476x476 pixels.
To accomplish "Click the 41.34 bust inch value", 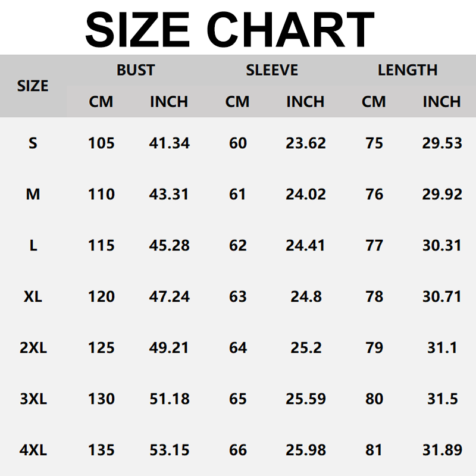I will (169, 143).
